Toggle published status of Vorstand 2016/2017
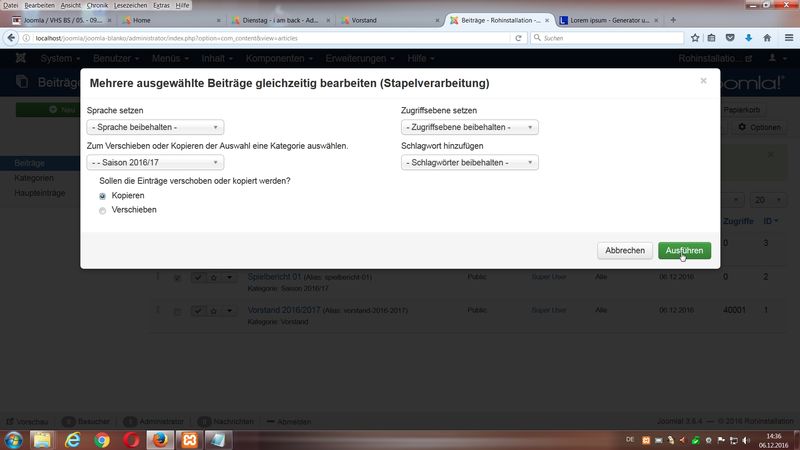Viewport: 800px width, 450px height. click(197, 310)
